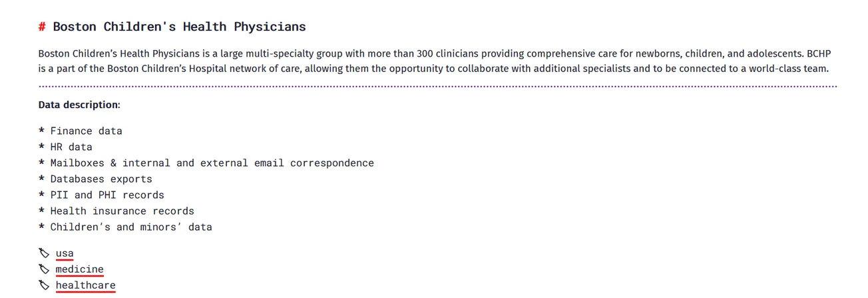Click the tag icon beside usa
Image resolution: width=868 pixels, height=298 pixels.
click(x=44, y=253)
